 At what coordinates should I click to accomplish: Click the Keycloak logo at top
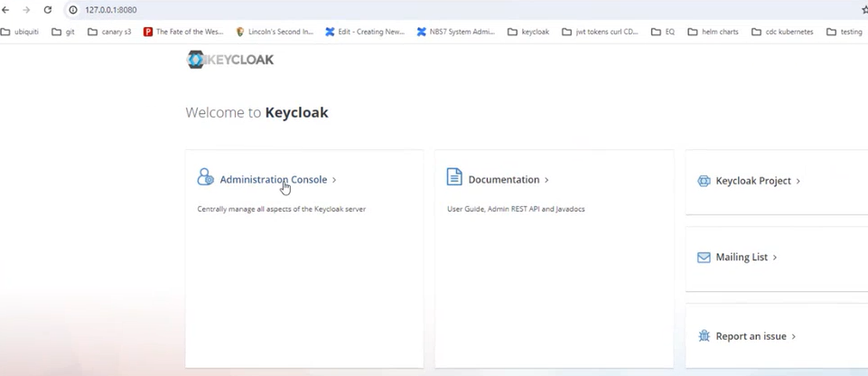[x=229, y=60]
